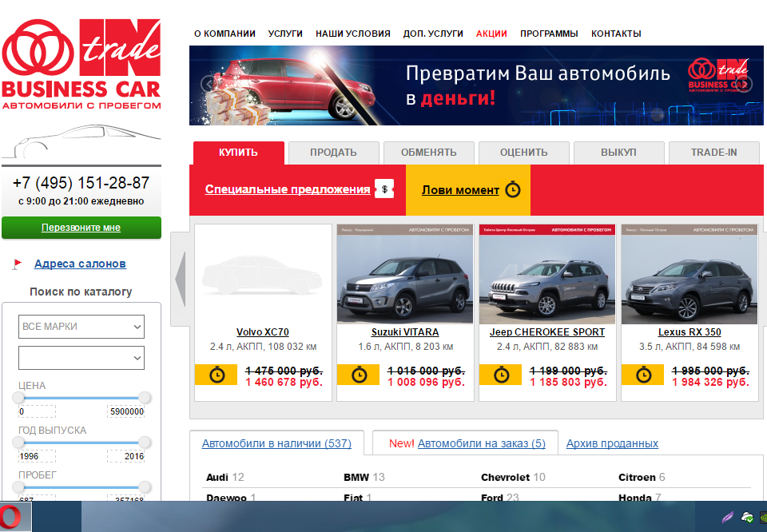Click the banner previous-slide arrow
The height and width of the screenshot is (532, 767).
point(208,84)
